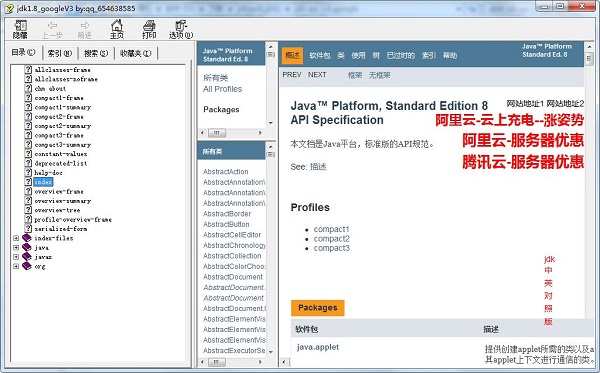Click the packages frame horizontal scrollbar thumb
The width and height of the screenshot is (600, 373).
point(217,133)
